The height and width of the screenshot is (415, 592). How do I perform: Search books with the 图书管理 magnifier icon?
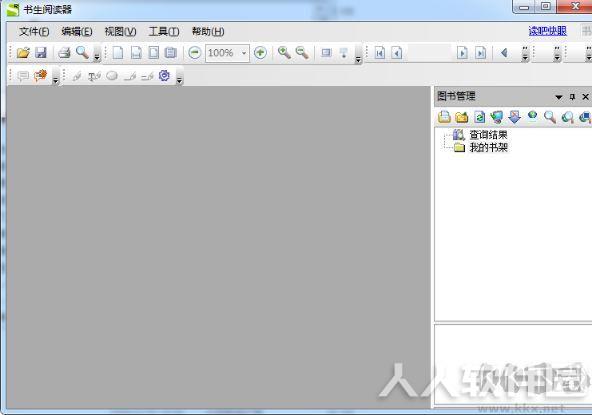tap(550, 117)
